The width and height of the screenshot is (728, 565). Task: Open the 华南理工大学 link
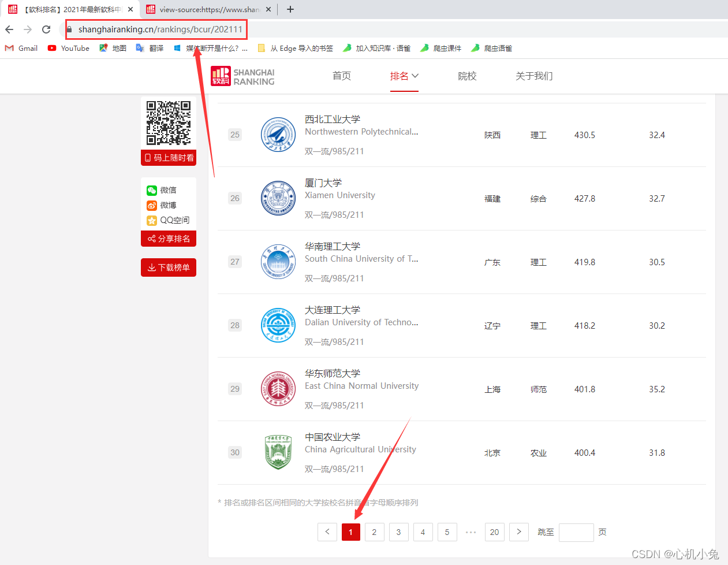click(333, 246)
